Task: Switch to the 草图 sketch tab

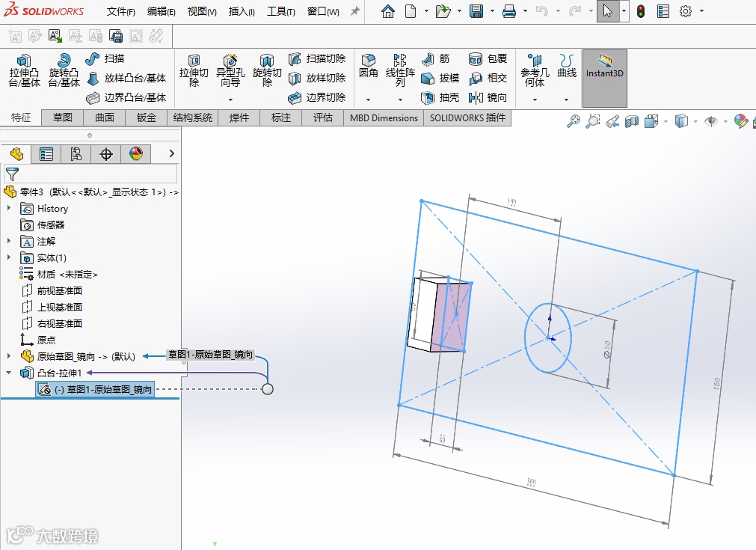Action: coord(62,117)
